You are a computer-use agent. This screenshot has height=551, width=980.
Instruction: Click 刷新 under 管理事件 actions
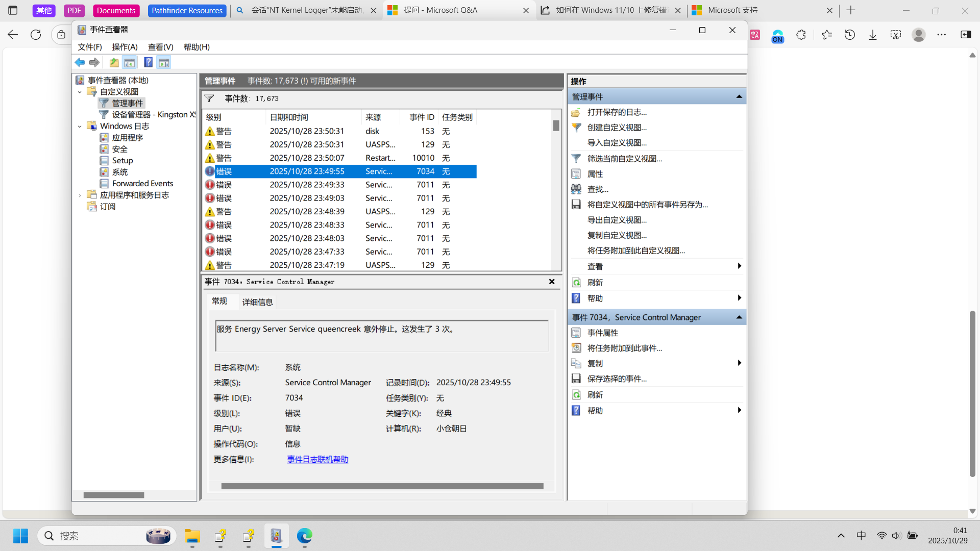(x=595, y=283)
